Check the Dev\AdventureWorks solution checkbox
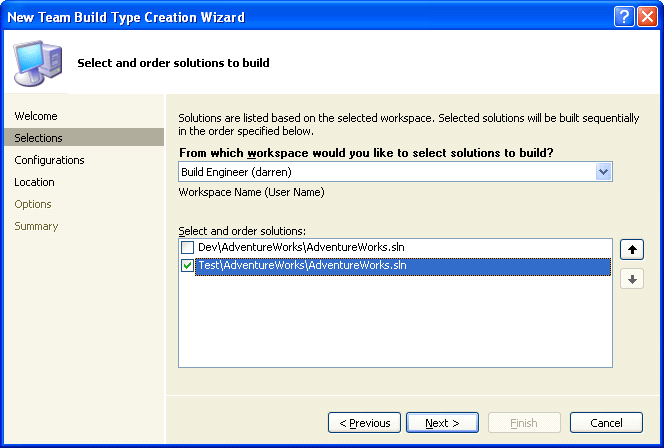The width and height of the screenshot is (664, 448). point(187,247)
